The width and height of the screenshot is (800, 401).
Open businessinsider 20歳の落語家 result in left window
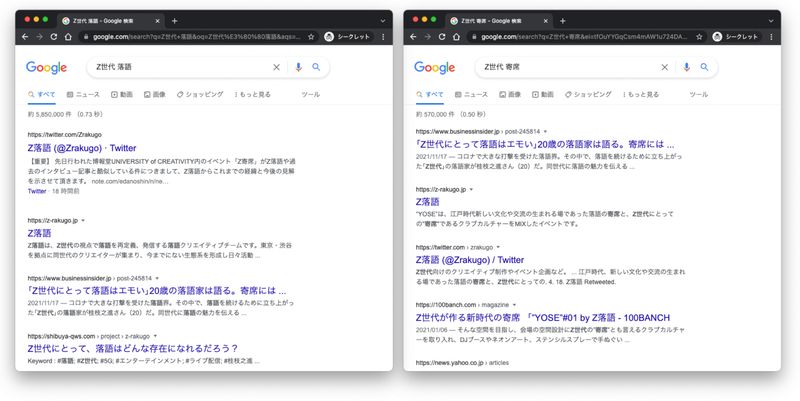[157, 291]
